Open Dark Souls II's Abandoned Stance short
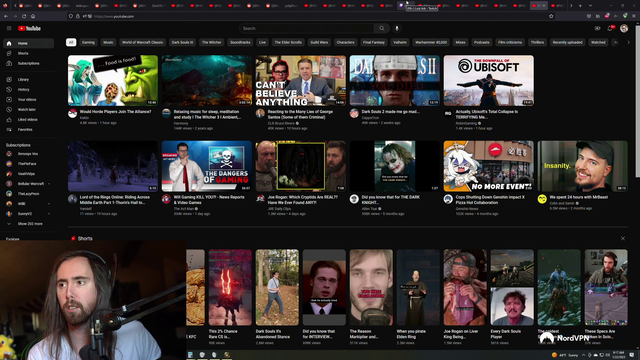Image resolution: width=640 pixels, height=360 pixels. click(277, 287)
